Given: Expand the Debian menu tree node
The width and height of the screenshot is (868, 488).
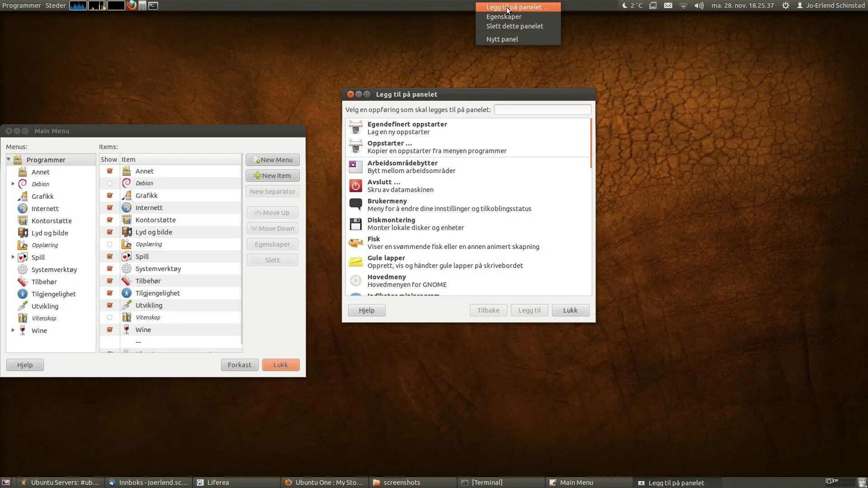Looking at the screenshot, I should click(x=13, y=184).
